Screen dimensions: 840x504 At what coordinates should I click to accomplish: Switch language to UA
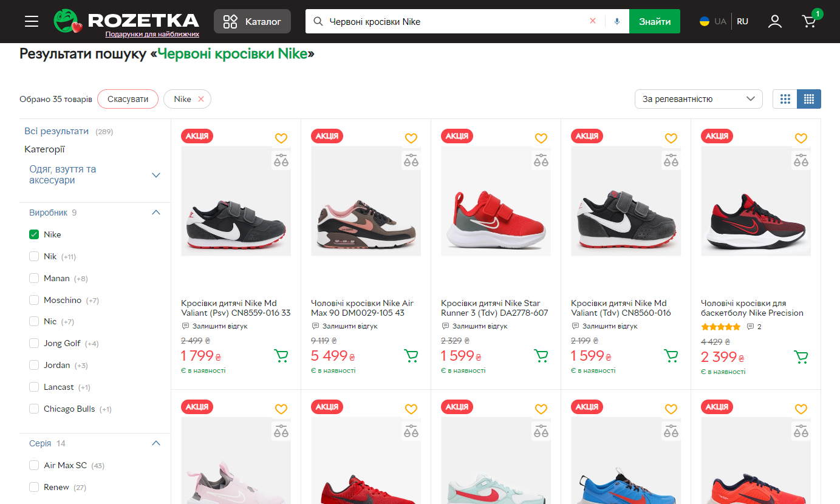(713, 21)
